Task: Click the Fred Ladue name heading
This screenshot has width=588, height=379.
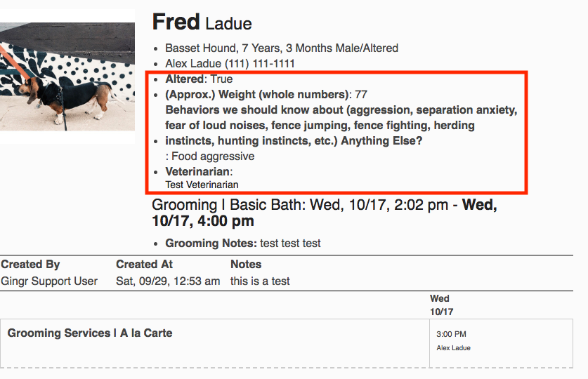Action: 202,22
